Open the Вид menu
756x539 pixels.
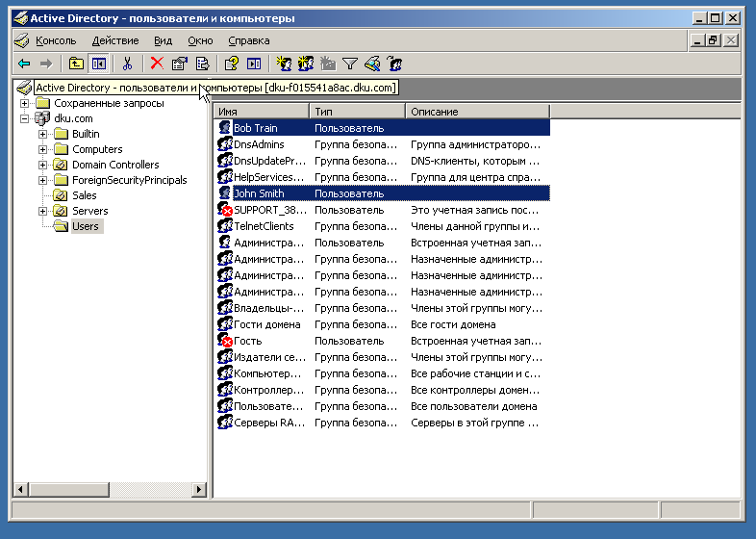coord(163,41)
